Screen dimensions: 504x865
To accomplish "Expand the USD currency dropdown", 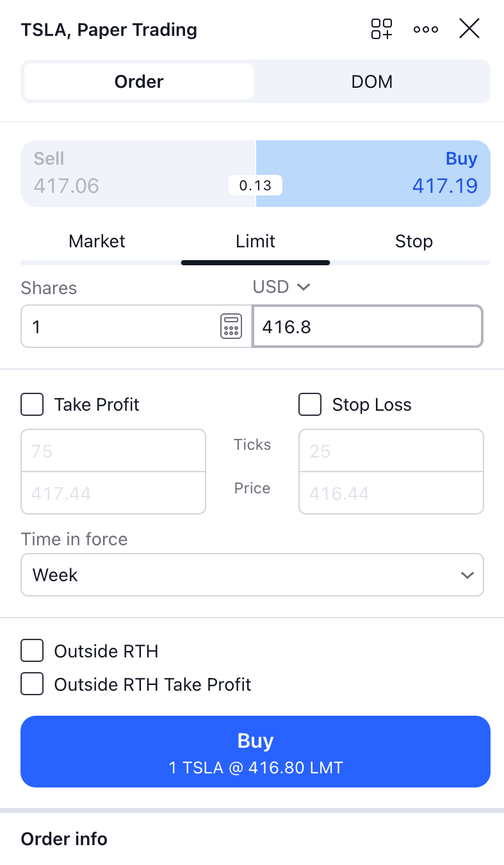I will click(x=282, y=287).
